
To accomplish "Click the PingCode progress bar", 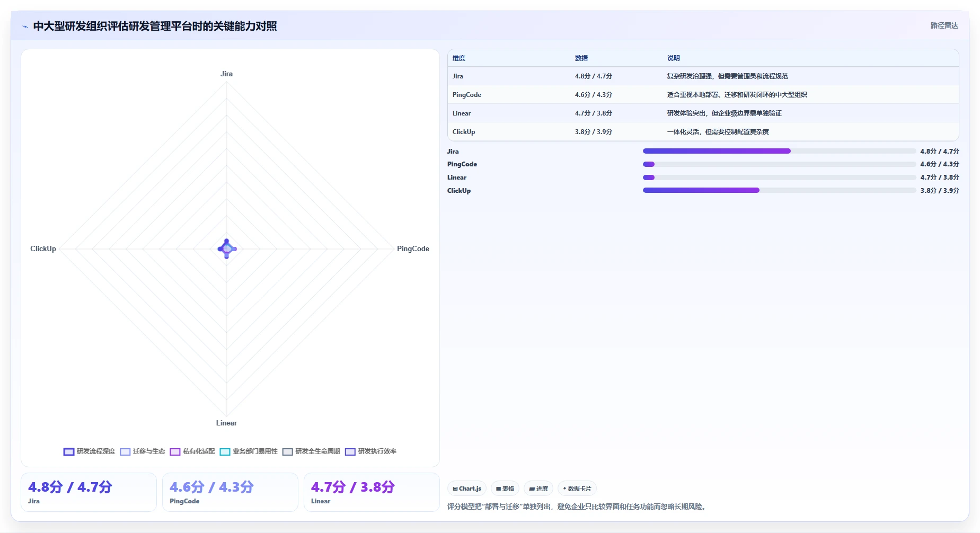I will point(779,164).
